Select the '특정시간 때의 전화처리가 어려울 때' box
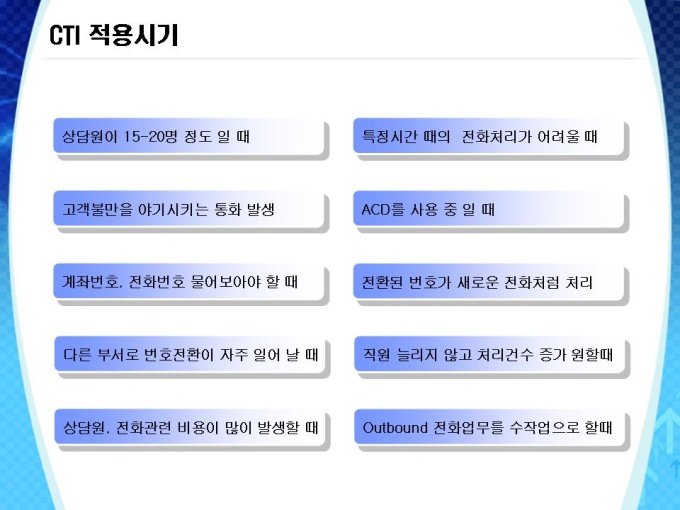This screenshot has height=510, width=680. point(489,136)
